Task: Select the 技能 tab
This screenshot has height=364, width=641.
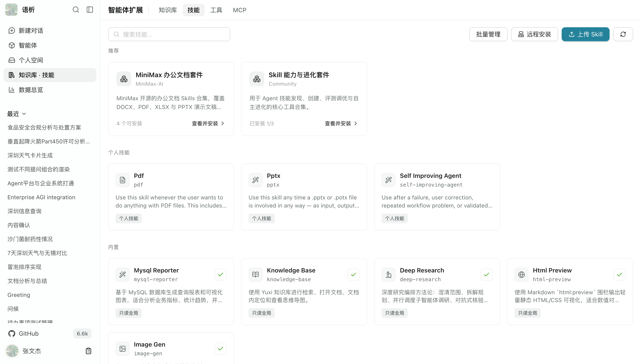Action: click(194, 10)
